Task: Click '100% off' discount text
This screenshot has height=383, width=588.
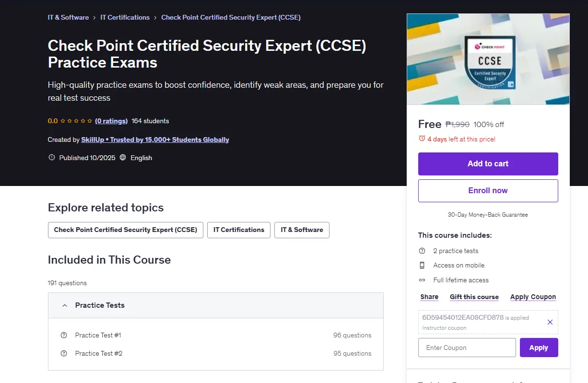Action: point(489,124)
